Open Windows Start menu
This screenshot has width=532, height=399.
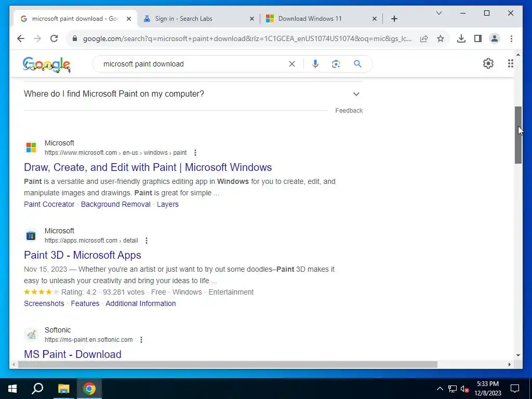tap(12, 389)
